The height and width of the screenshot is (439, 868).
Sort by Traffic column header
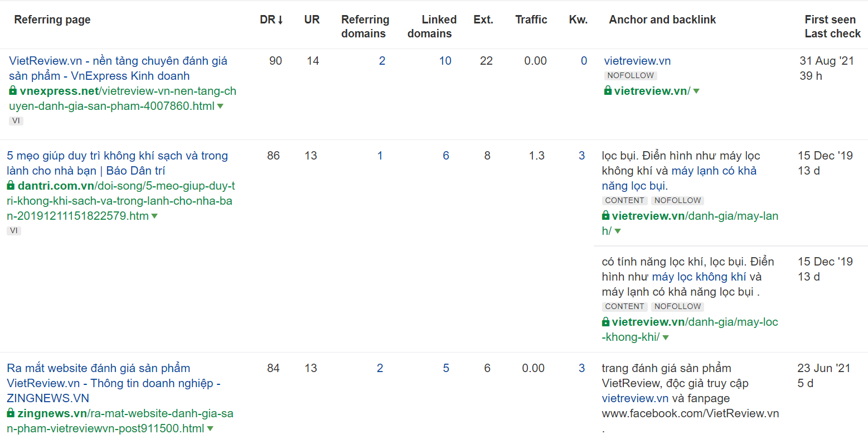pos(531,20)
